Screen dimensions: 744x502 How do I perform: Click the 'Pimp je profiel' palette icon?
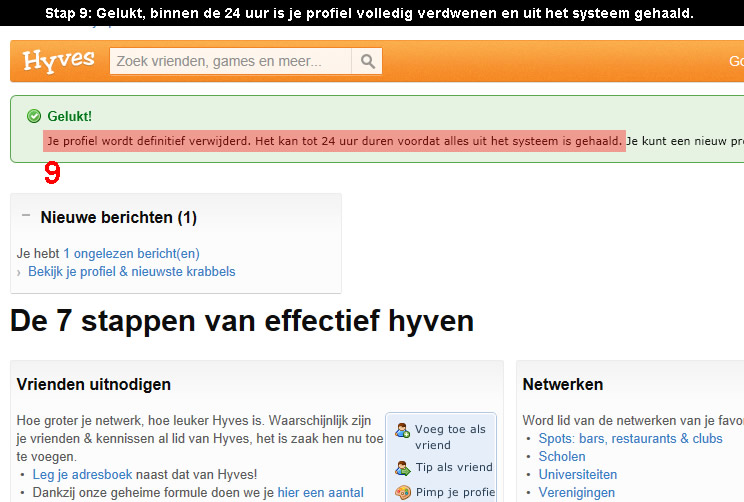click(x=402, y=493)
